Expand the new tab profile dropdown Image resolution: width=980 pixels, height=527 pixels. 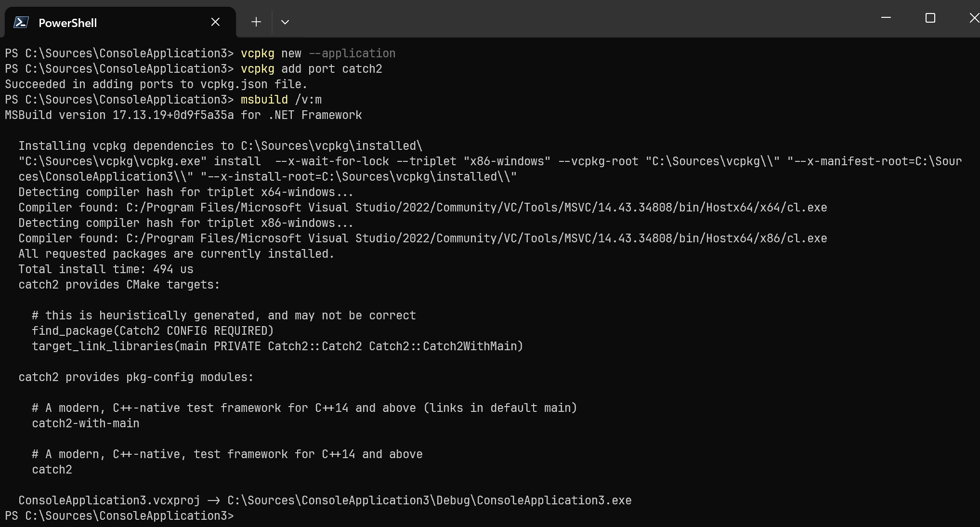285,22
